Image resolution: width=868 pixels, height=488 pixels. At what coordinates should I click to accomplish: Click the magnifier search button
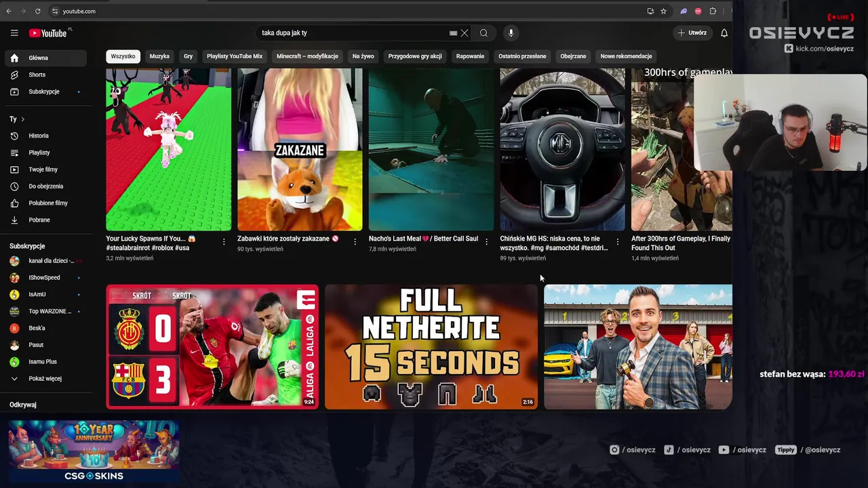[484, 33]
